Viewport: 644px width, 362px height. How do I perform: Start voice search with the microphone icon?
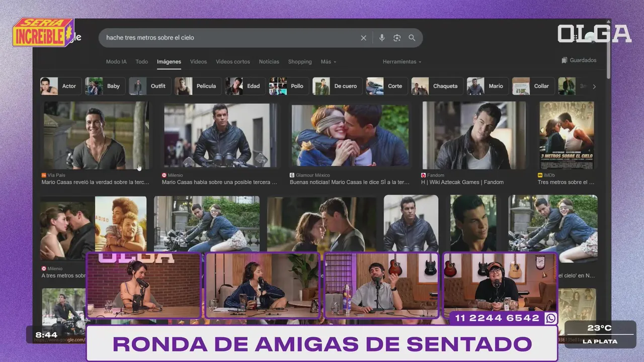[382, 38]
